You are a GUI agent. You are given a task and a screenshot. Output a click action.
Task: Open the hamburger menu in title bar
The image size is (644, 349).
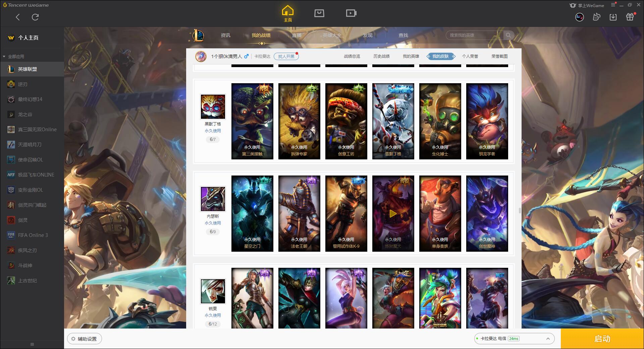[x=613, y=5]
